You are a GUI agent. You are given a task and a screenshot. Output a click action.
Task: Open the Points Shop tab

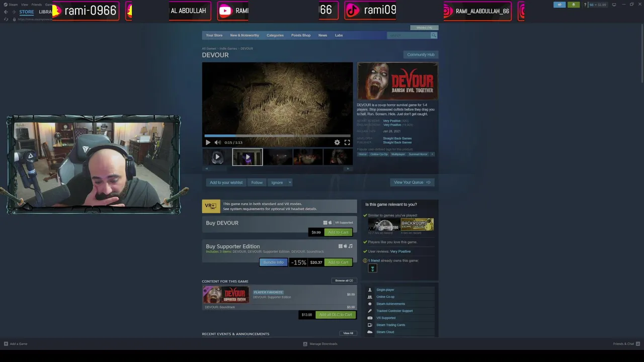point(301,35)
